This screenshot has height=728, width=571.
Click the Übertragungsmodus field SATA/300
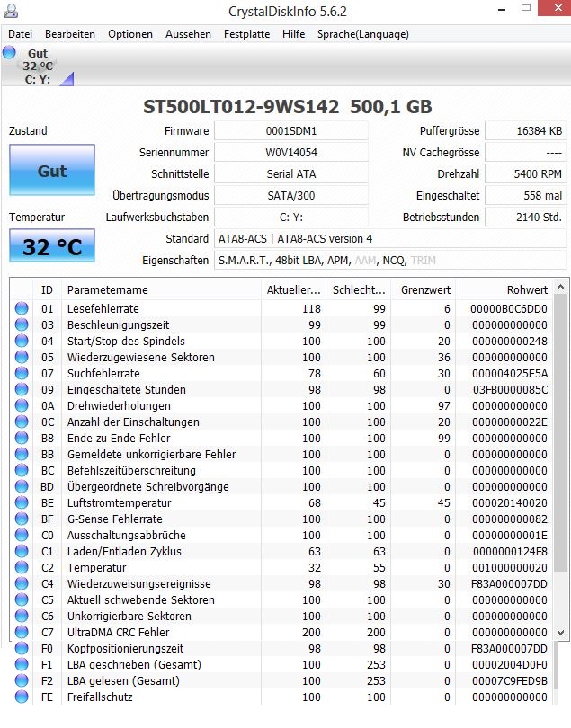click(x=290, y=195)
